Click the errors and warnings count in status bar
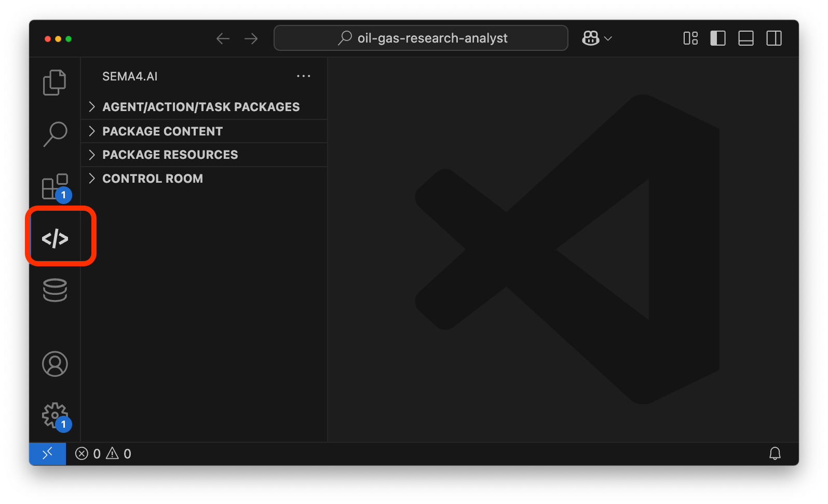Image resolution: width=828 pixels, height=504 pixels. [x=103, y=454]
